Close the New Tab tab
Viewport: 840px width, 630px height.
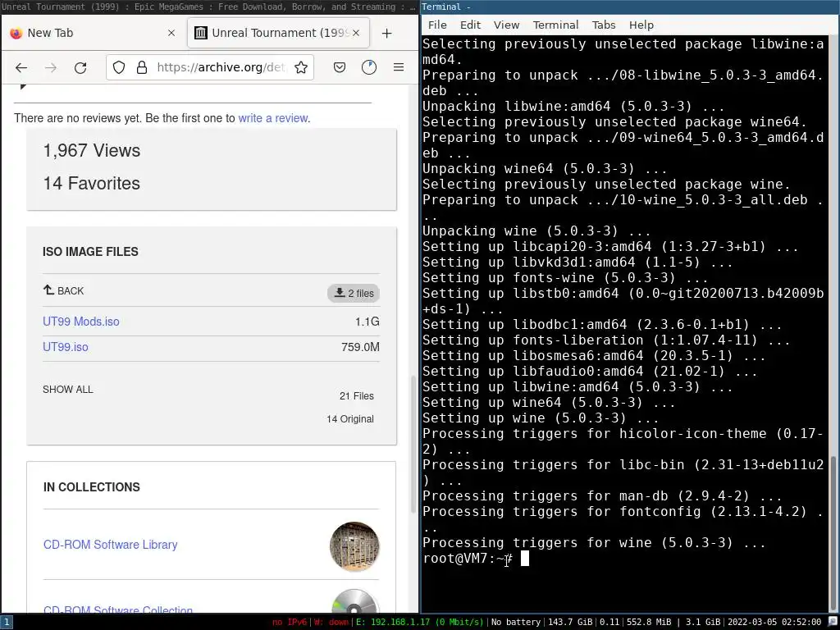[x=171, y=33]
